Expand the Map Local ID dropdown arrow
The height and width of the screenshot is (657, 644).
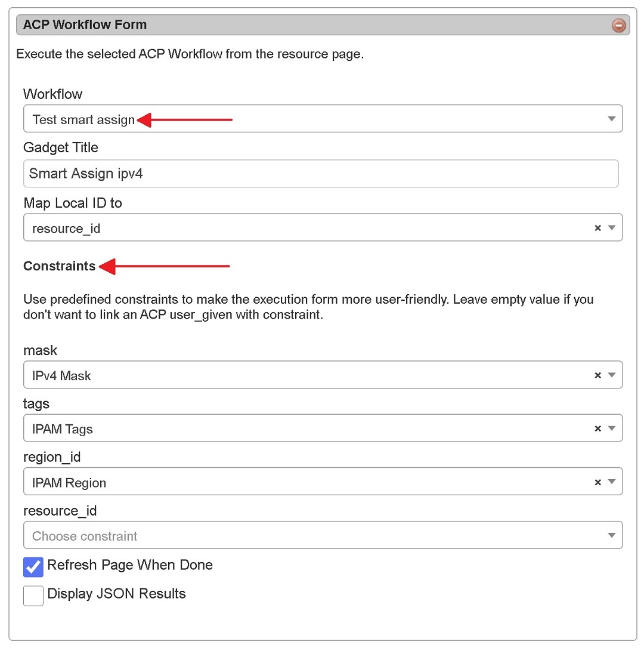point(611,228)
